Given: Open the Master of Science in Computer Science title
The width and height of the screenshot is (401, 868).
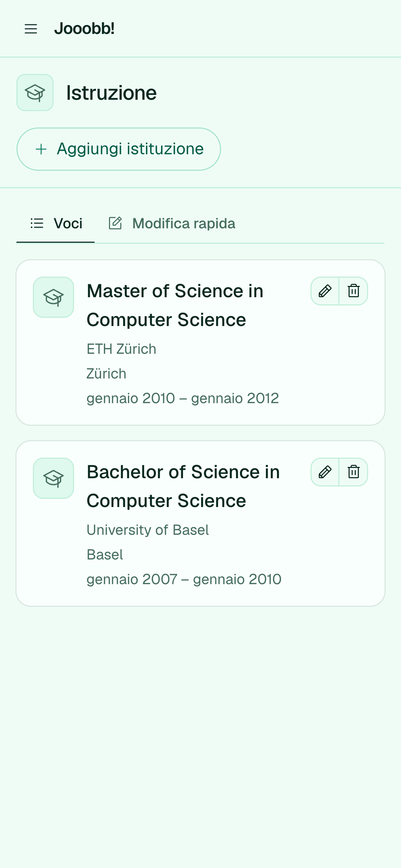Looking at the screenshot, I should [175, 305].
